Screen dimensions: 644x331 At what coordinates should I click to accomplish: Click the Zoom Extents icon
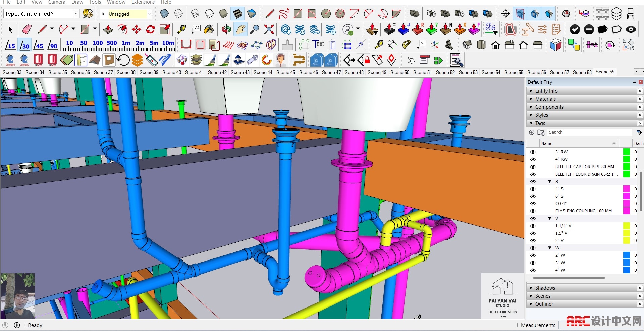[x=269, y=30]
